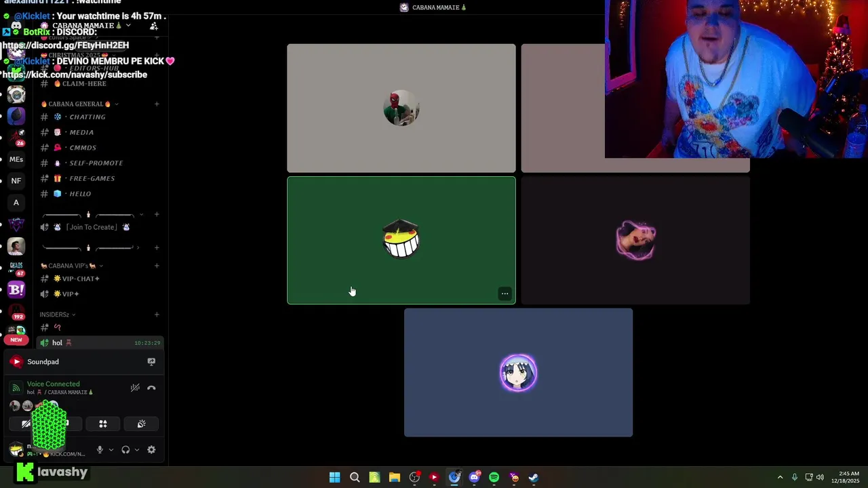Open the MEDIA text channel
Screen dimensions: 868x488
pyautogui.click(x=100, y=132)
